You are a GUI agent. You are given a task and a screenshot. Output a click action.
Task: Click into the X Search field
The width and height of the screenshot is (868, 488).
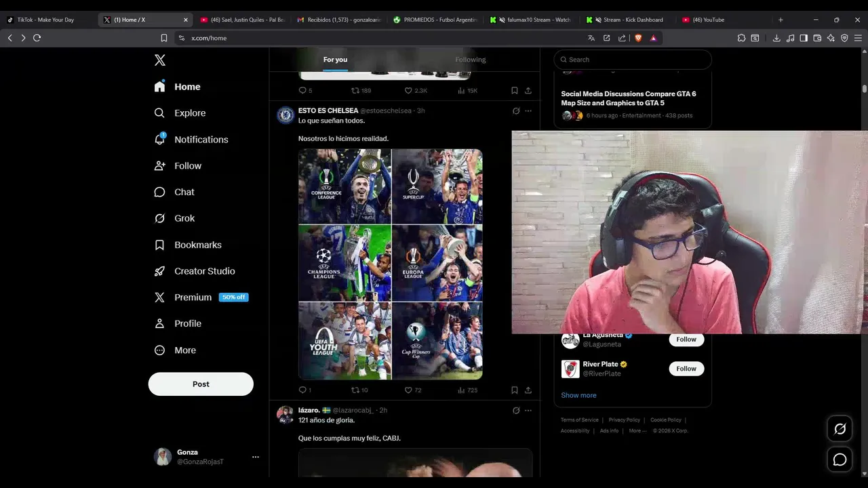click(x=633, y=60)
